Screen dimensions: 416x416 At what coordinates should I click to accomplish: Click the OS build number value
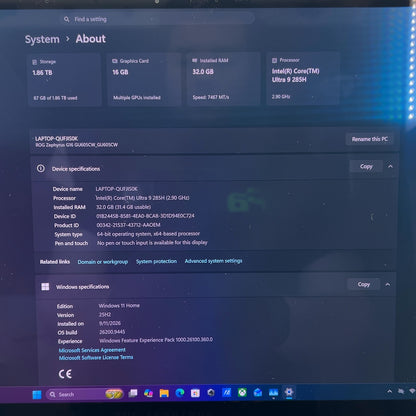pyautogui.click(x=112, y=332)
